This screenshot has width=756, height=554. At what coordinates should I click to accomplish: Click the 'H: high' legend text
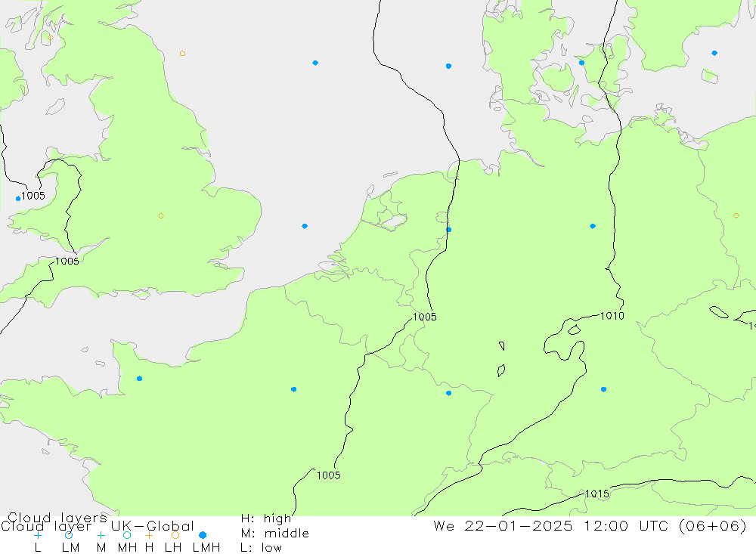click(266, 518)
